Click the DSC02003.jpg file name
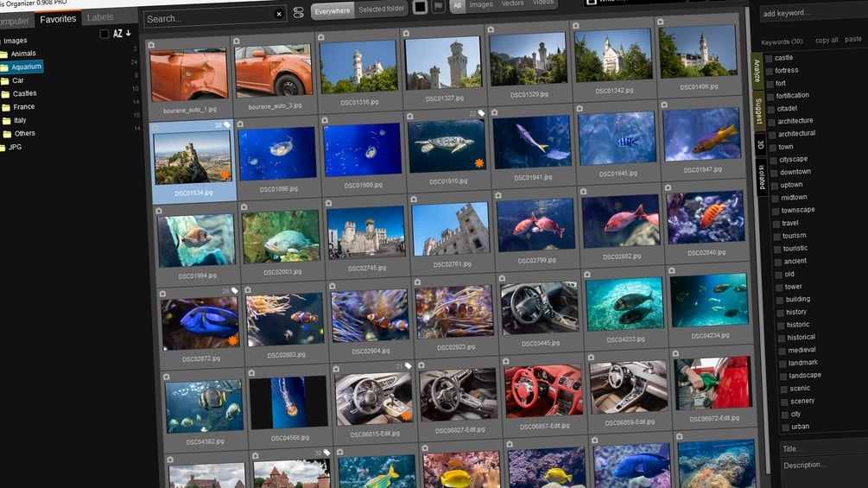This screenshot has width=868, height=488. coord(282,272)
